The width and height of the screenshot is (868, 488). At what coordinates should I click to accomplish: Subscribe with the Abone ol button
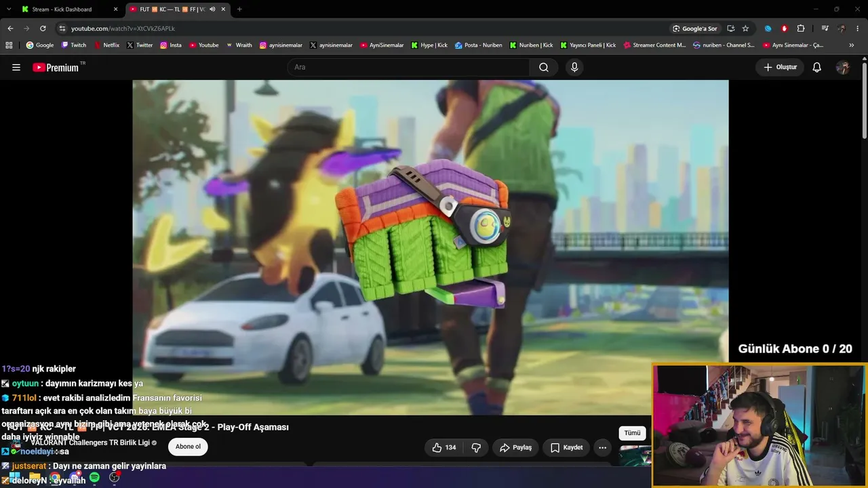(188, 447)
